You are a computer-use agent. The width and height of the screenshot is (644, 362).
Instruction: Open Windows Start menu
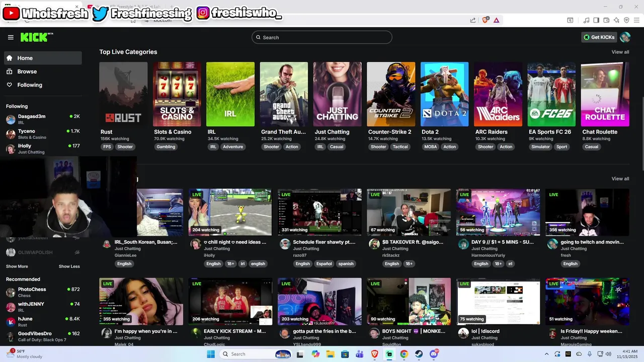(x=211, y=354)
